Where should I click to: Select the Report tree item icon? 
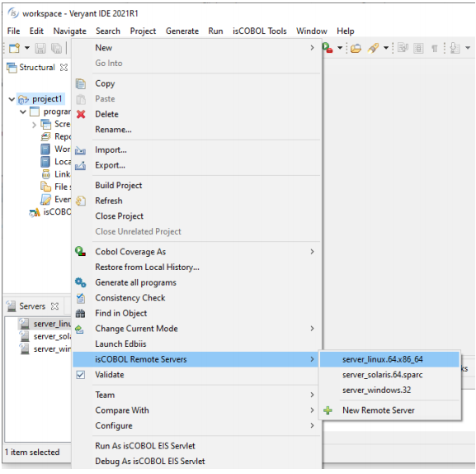click(x=45, y=137)
